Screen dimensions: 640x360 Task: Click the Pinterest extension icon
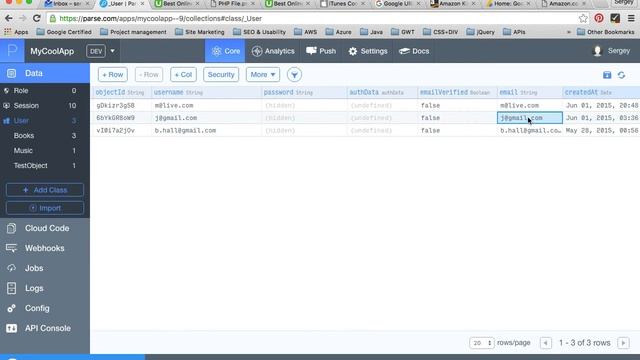pyautogui.click(x=599, y=18)
